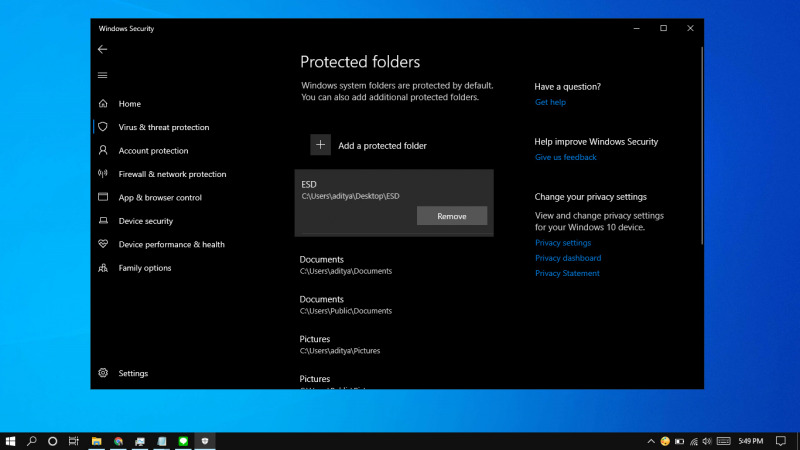Open the Home section

coord(130,104)
